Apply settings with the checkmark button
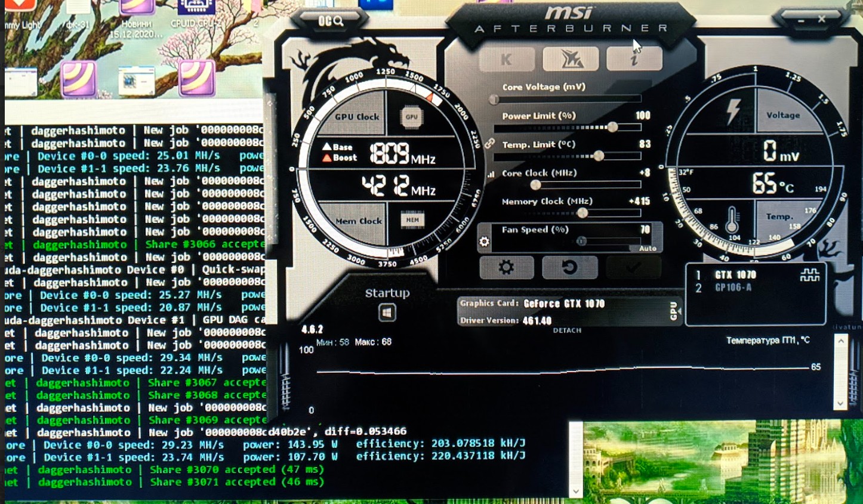The width and height of the screenshot is (863, 504). 633,267
